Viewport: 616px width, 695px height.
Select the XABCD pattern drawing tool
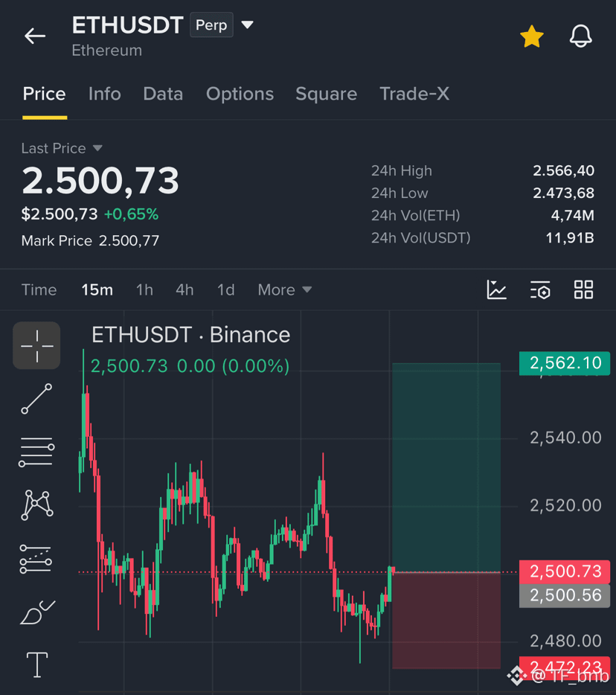(36, 505)
